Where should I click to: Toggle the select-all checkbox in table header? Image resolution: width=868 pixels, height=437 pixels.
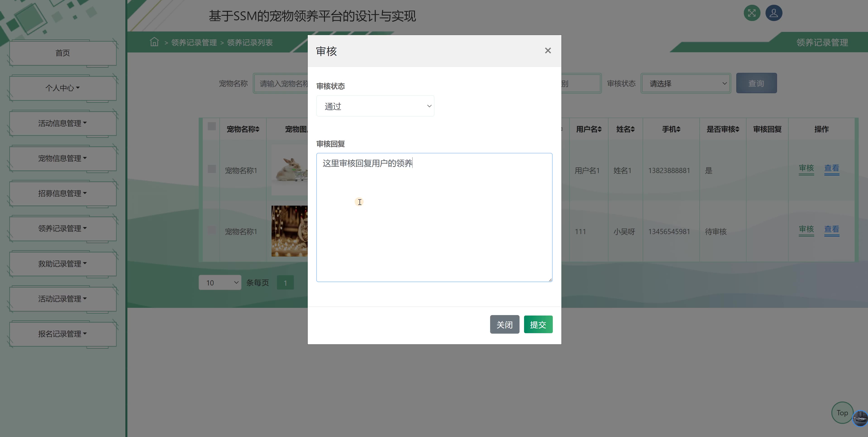212,126
